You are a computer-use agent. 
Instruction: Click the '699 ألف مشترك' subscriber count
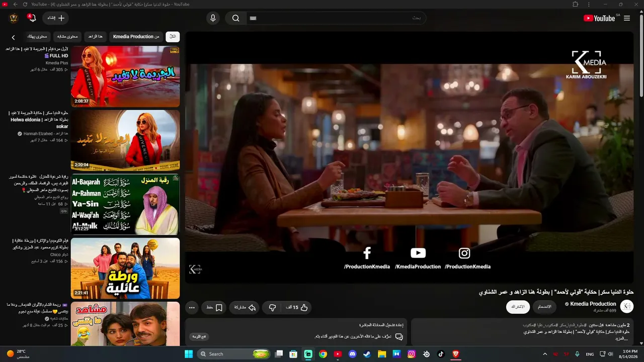tap(605, 311)
